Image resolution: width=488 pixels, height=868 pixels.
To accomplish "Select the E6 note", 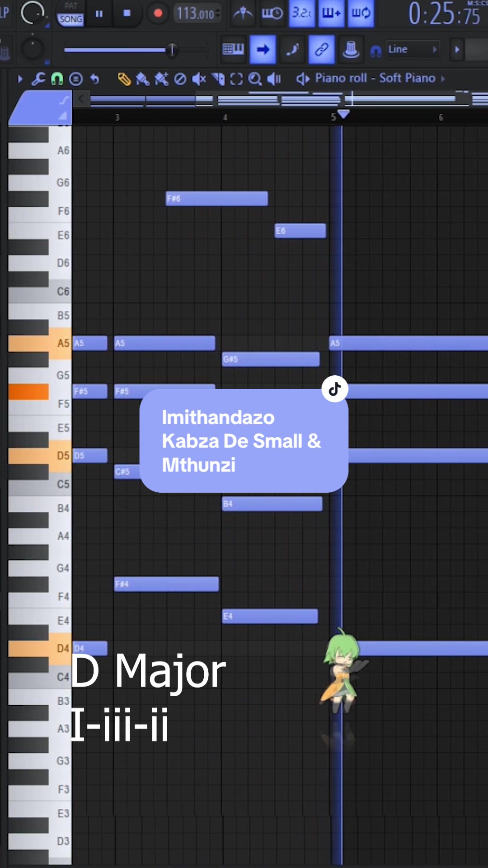I will click(x=300, y=231).
